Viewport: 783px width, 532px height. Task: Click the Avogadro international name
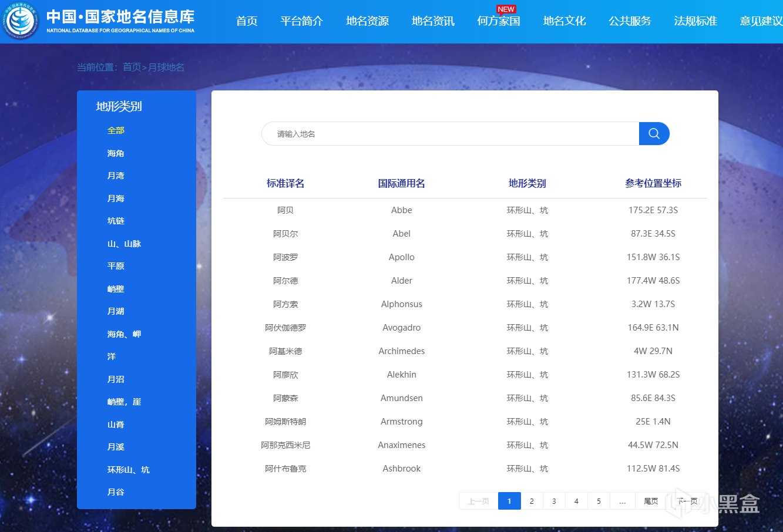click(x=402, y=328)
